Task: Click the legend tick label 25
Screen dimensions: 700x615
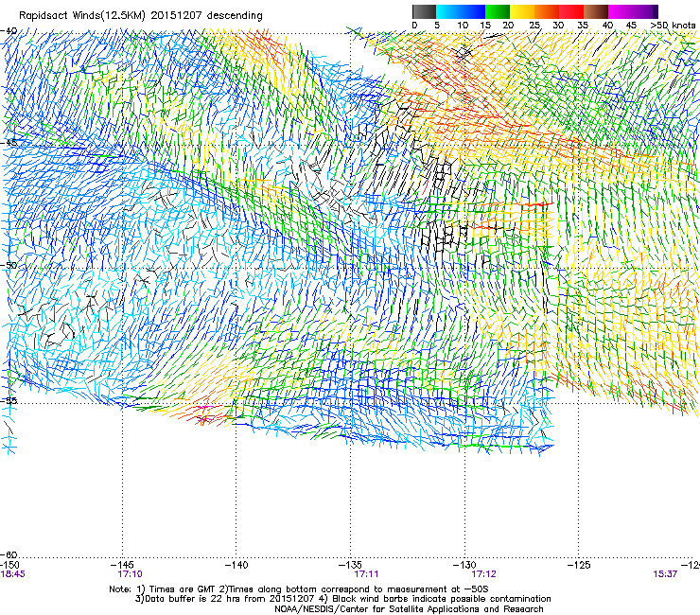Action: pyautogui.click(x=534, y=26)
